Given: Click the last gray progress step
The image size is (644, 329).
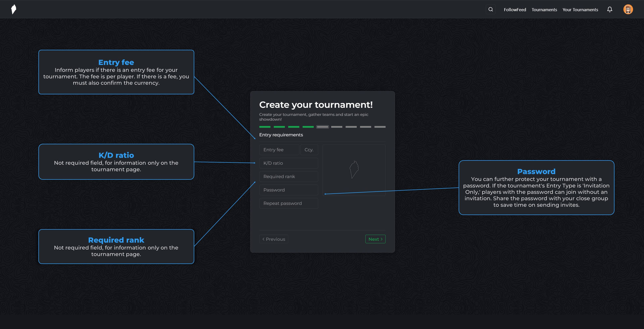Looking at the screenshot, I should click(380, 127).
